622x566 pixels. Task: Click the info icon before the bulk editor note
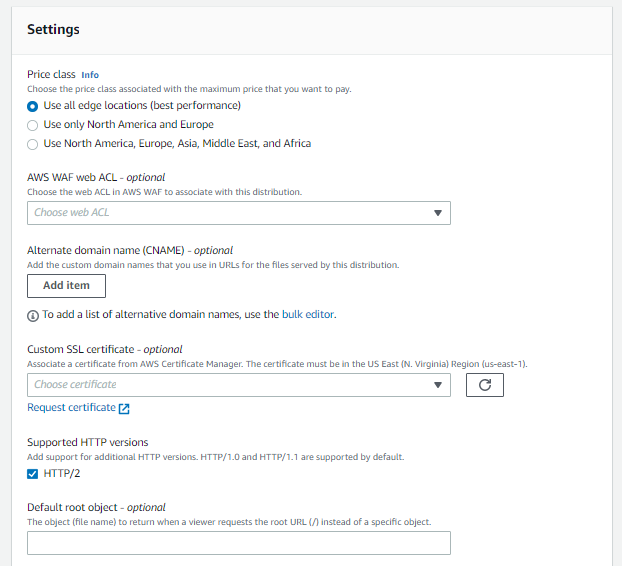click(x=33, y=315)
